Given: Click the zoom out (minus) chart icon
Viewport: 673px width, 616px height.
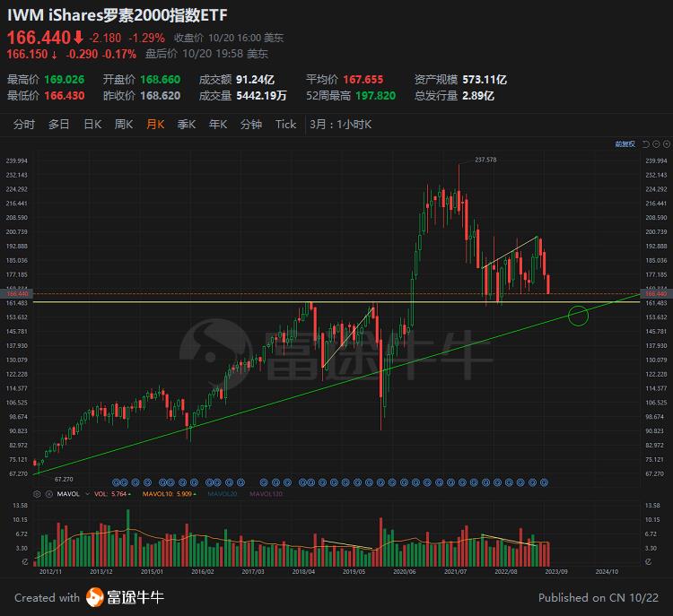Looking at the screenshot, I should [656, 144].
